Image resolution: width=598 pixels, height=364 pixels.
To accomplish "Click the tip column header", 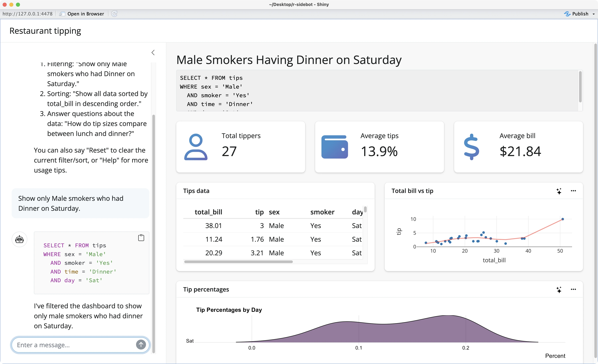I will 259,212.
